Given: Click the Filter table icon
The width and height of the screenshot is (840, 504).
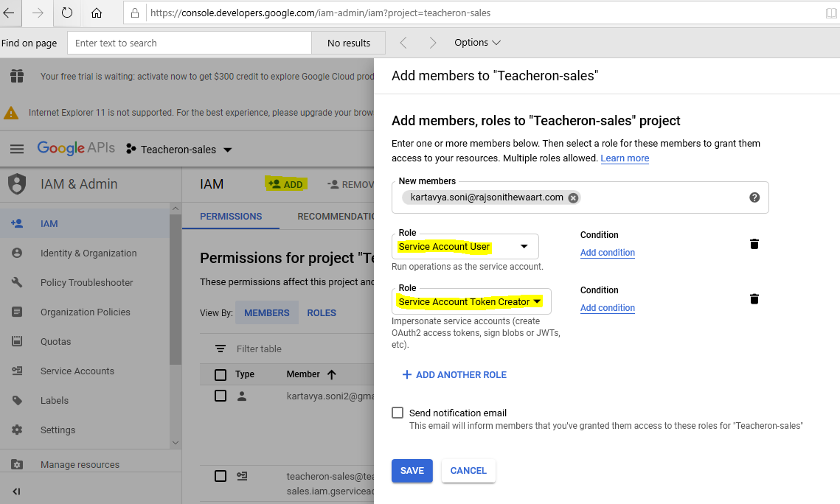Looking at the screenshot, I should point(221,349).
